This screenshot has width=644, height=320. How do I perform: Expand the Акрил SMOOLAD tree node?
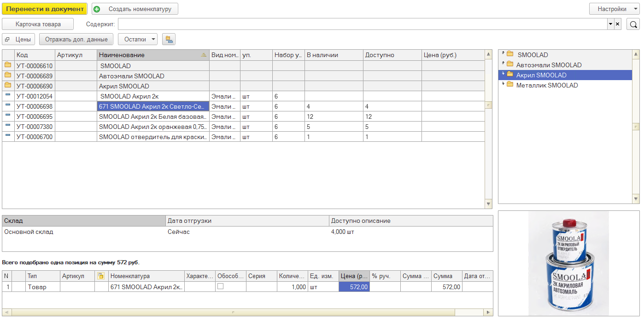tap(503, 74)
